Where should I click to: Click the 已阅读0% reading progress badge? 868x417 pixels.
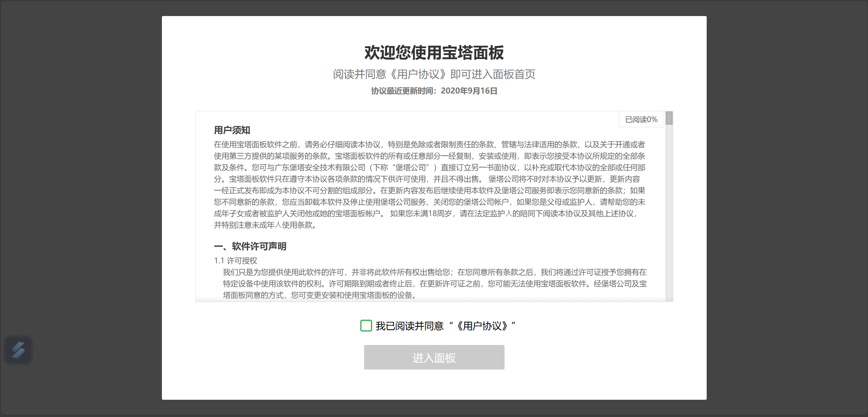point(641,119)
